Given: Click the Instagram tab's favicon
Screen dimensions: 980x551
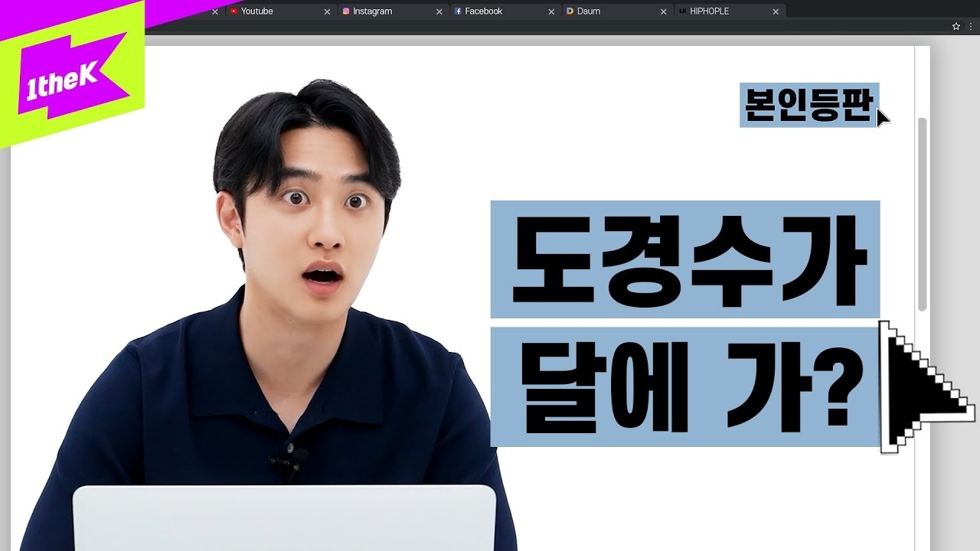Looking at the screenshot, I should (346, 11).
